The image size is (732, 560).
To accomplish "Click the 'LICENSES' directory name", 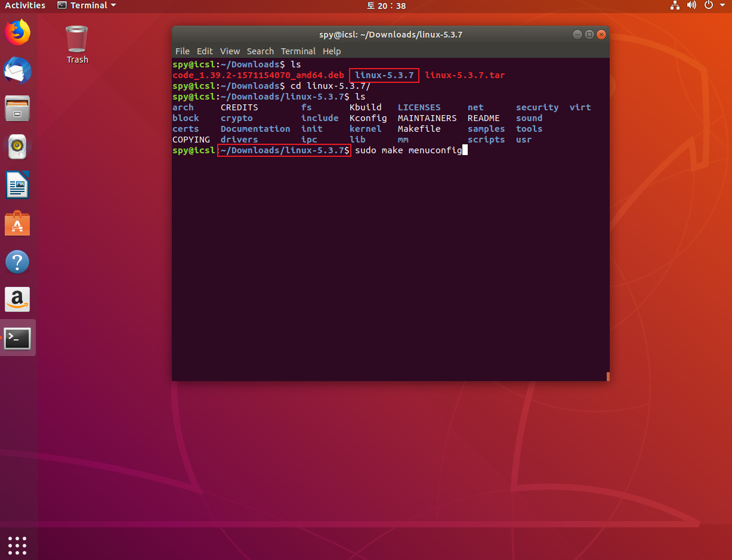I will 419,107.
